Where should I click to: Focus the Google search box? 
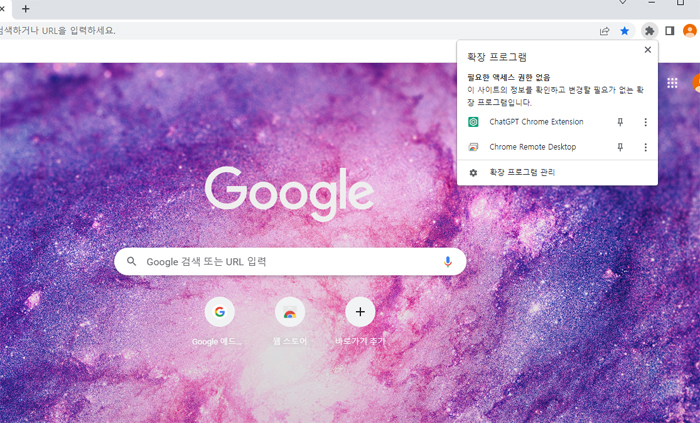pos(290,261)
